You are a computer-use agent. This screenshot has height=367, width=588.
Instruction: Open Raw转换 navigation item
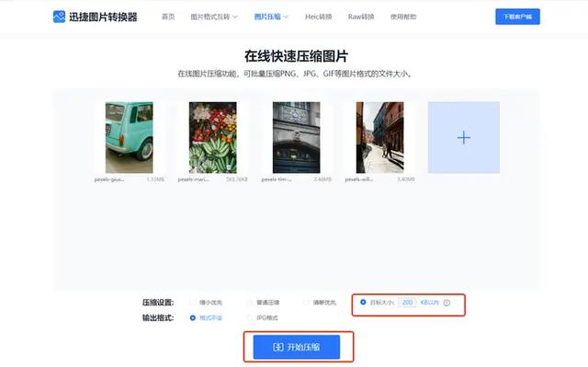point(361,17)
